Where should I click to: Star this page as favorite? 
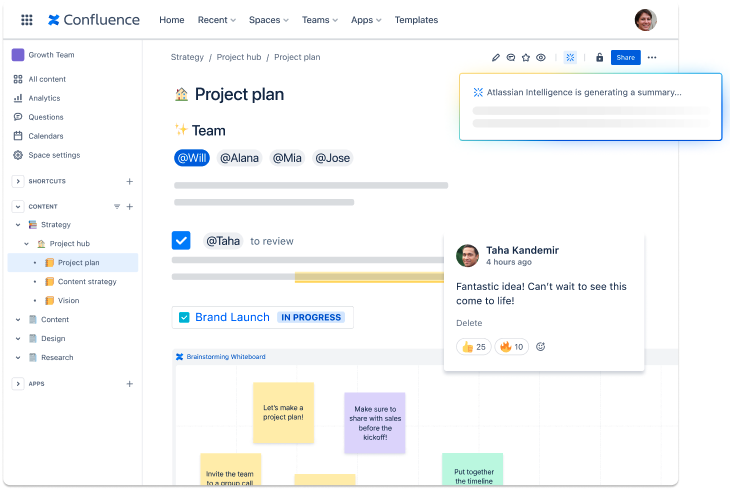(526, 58)
